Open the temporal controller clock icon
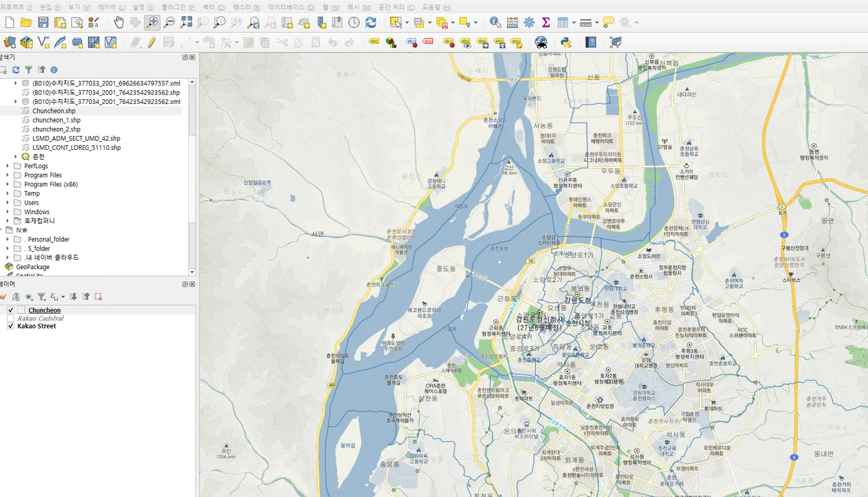 pyautogui.click(x=353, y=23)
